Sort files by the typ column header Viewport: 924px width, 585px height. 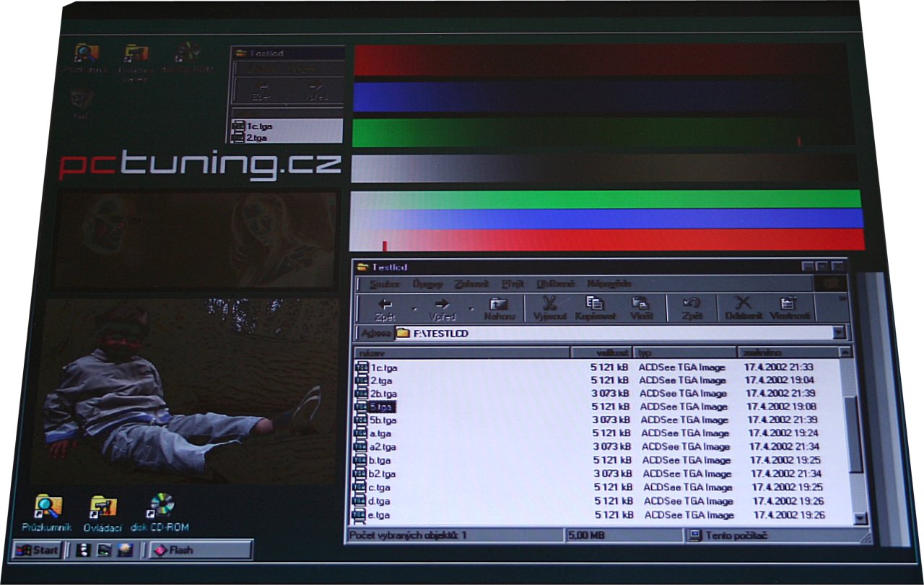[684, 352]
